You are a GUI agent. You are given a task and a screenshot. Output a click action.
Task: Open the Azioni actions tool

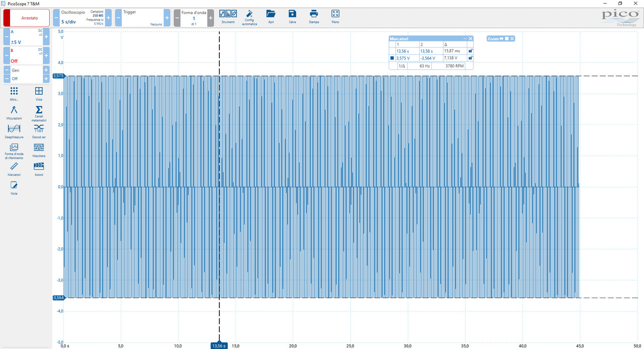click(39, 169)
